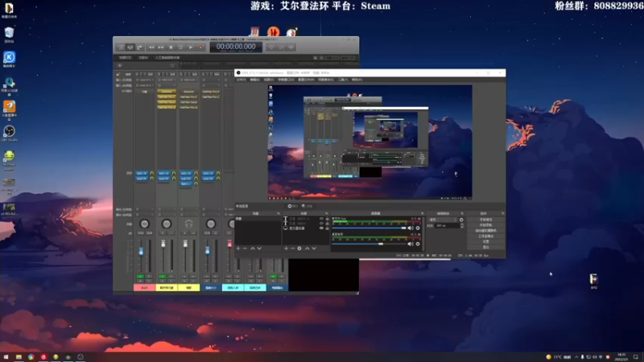
Task: Start playback in the DAW transport
Action: coord(191,47)
